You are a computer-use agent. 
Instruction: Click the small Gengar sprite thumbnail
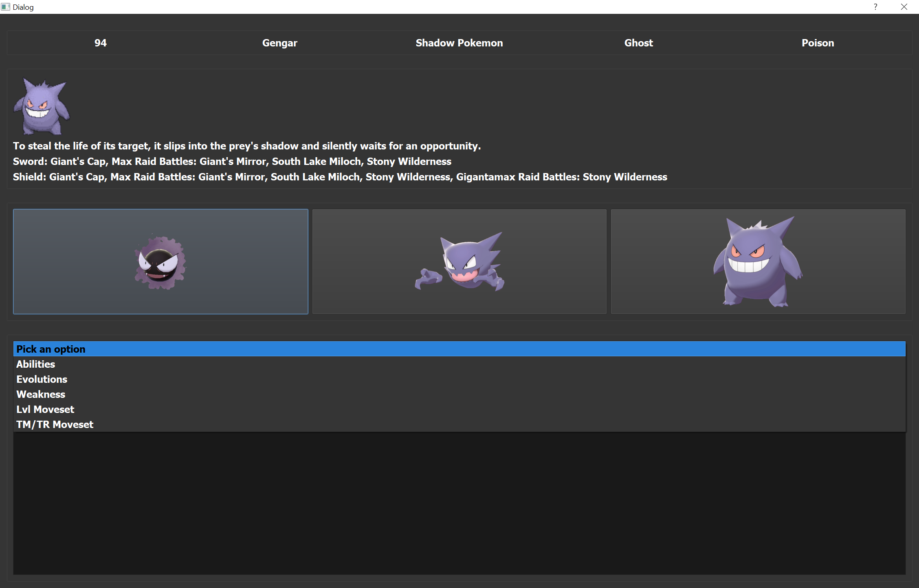pos(42,107)
